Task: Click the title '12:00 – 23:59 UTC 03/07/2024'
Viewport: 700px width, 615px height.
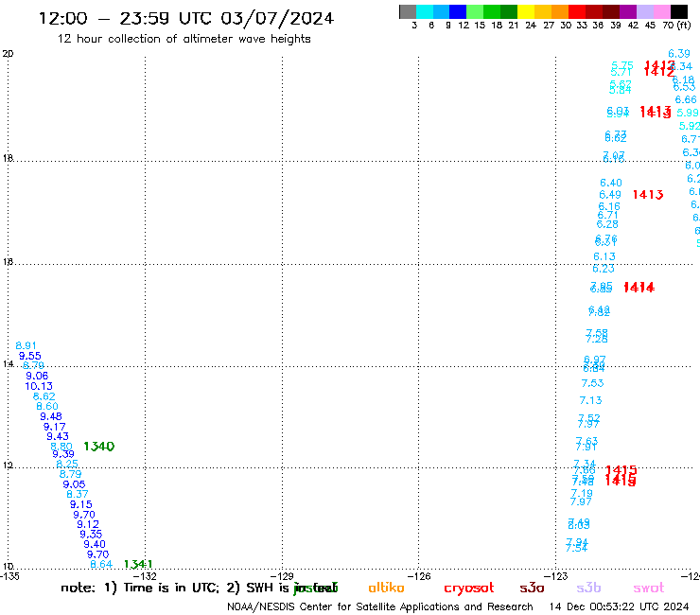Action: (186, 18)
